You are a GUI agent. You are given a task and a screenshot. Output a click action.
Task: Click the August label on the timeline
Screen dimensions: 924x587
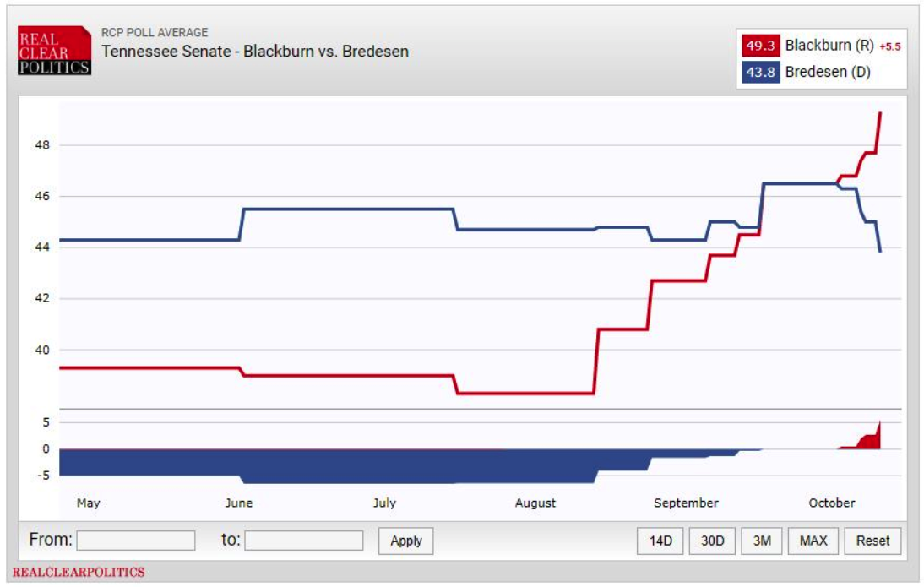point(535,503)
